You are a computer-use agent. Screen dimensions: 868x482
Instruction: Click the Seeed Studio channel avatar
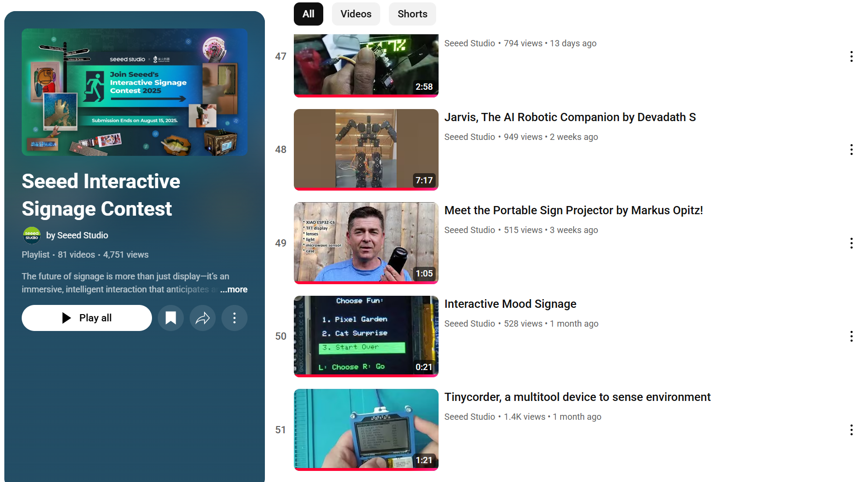click(x=32, y=235)
